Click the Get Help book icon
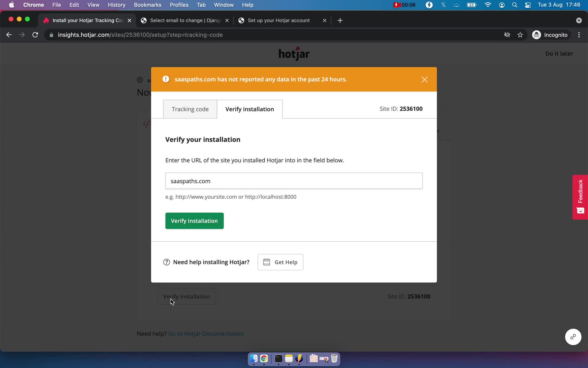Screen dimensions: 588x368 coord(267,262)
